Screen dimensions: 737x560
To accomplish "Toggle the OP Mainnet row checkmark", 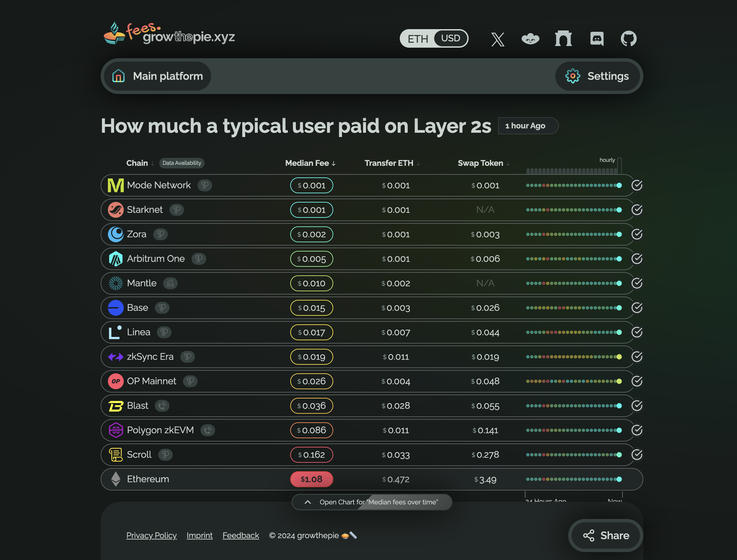I will (x=637, y=381).
